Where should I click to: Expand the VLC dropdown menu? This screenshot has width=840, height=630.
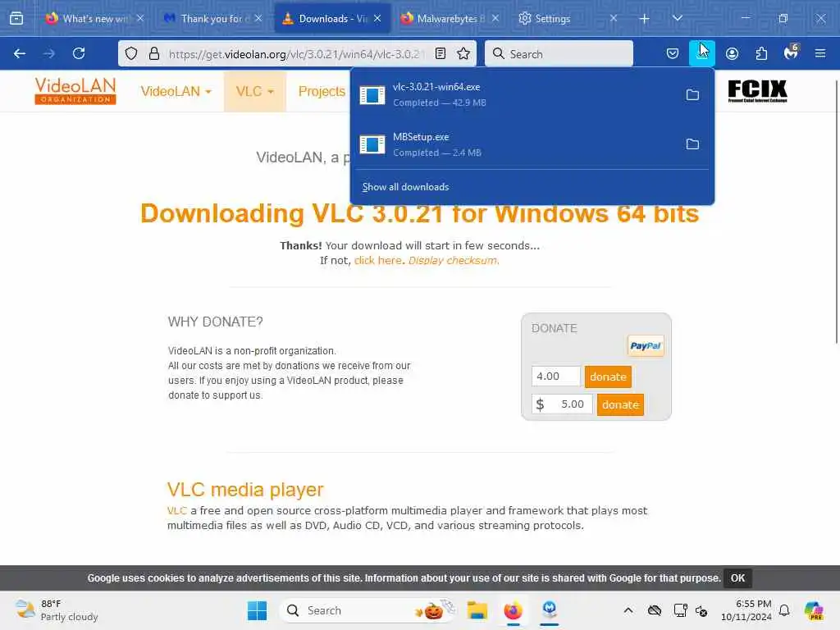point(255,92)
